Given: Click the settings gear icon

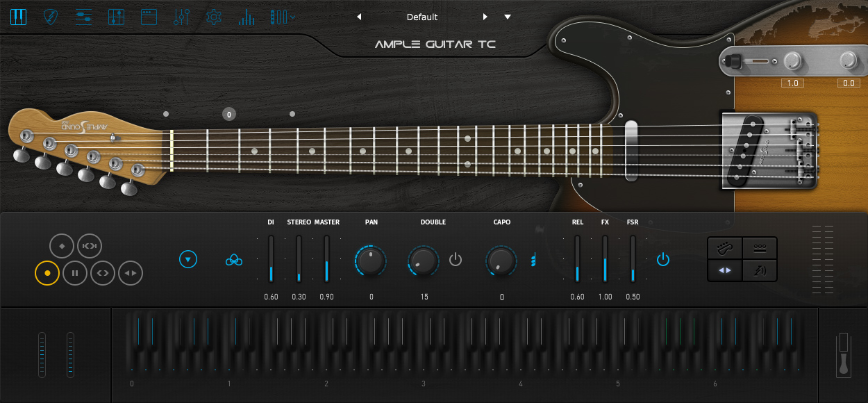Looking at the screenshot, I should click(x=213, y=17).
